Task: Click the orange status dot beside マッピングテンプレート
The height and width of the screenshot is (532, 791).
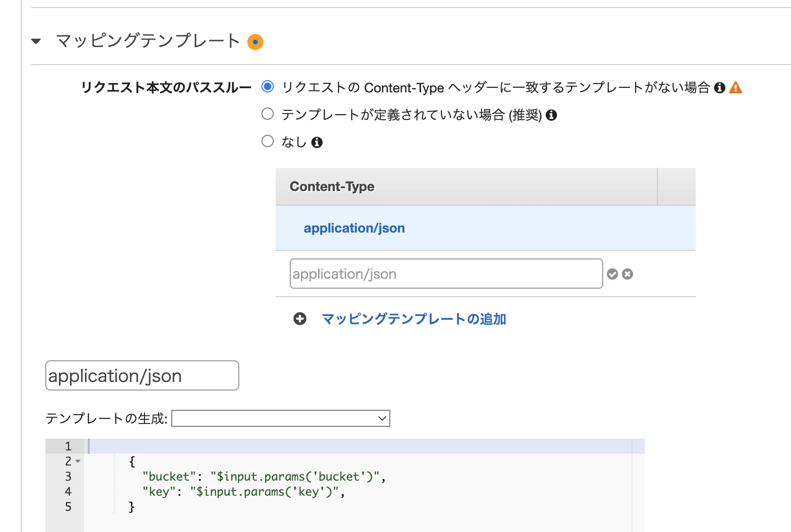Action: click(x=255, y=42)
